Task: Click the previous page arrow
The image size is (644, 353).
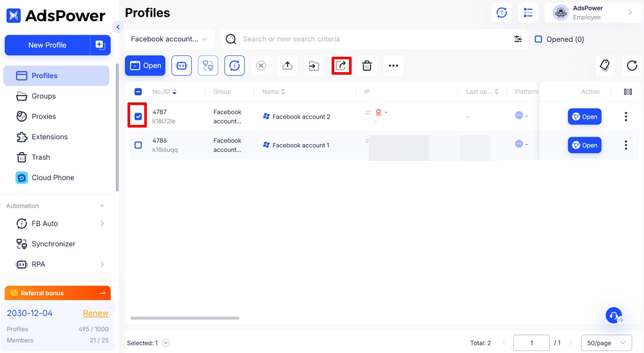Action: [x=504, y=343]
